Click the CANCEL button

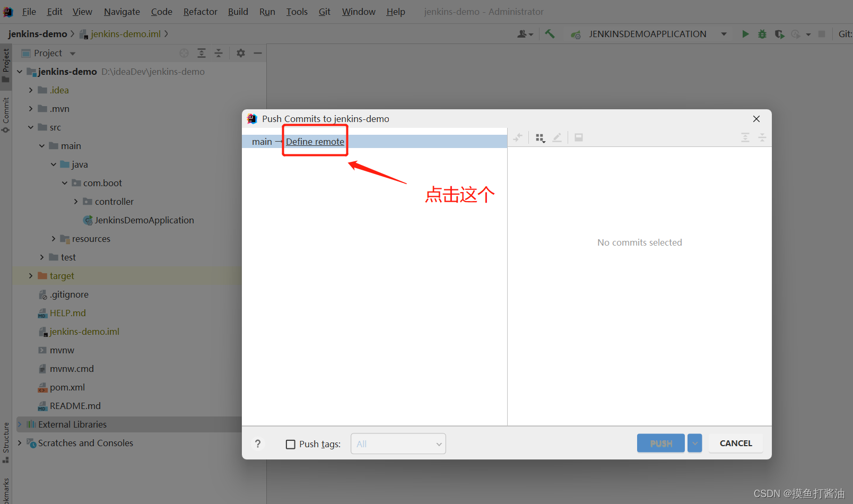pos(736,443)
